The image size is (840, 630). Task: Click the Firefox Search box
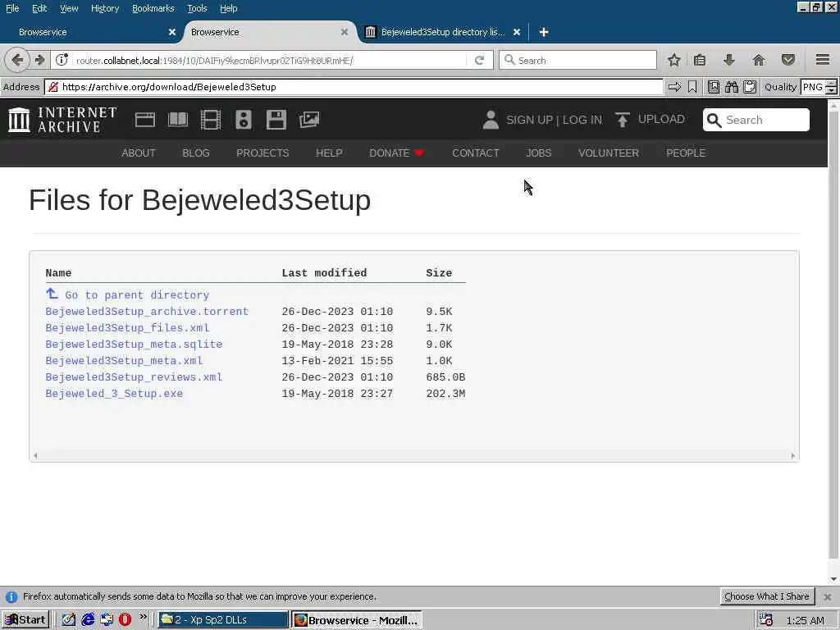[x=577, y=60]
